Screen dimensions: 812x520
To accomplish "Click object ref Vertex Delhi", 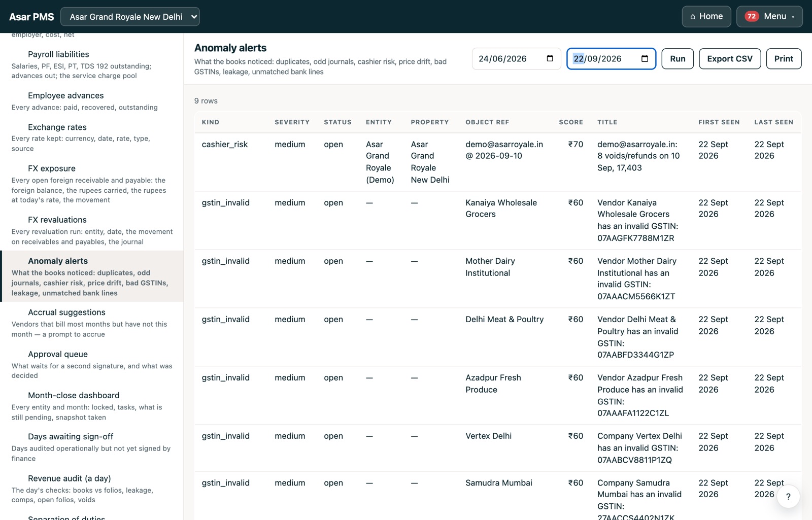I will point(489,436).
